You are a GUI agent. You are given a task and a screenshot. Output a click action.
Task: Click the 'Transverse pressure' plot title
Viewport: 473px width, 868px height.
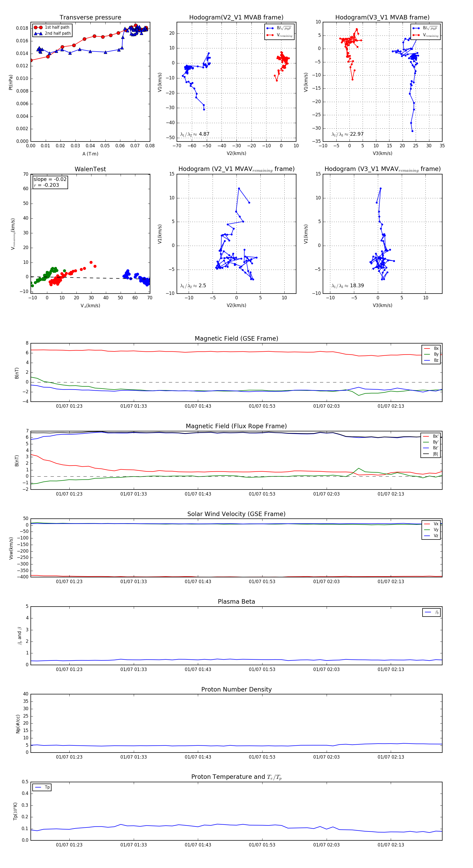pos(90,18)
